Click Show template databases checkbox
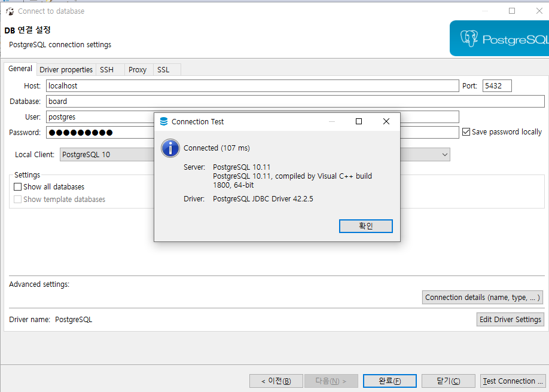 pyautogui.click(x=17, y=199)
